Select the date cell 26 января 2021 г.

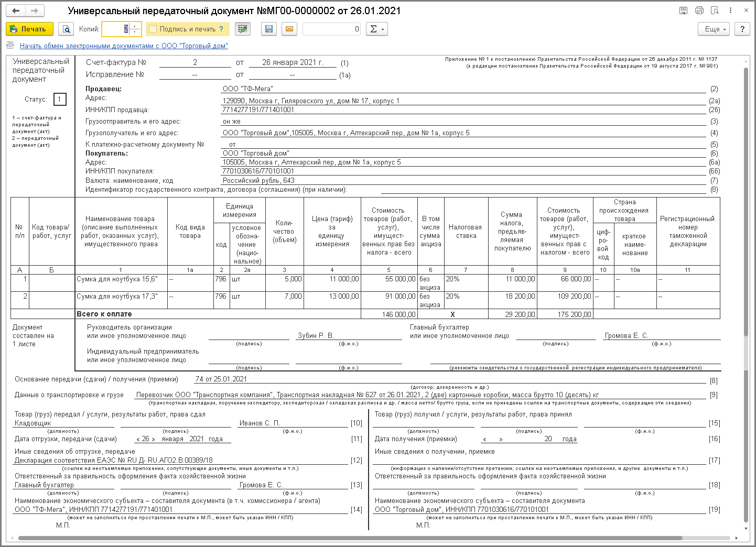[293, 62]
